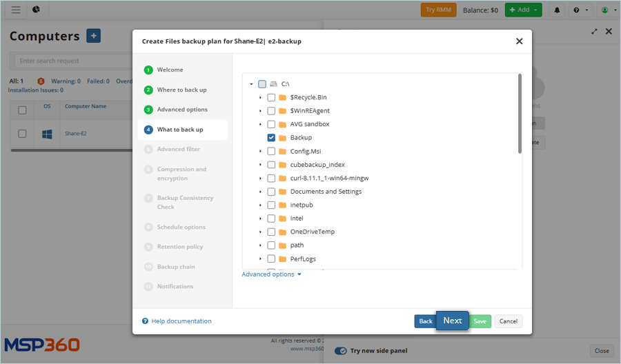Collapse the C:\ drive tree node
This screenshot has width=621, height=364.
(251, 84)
